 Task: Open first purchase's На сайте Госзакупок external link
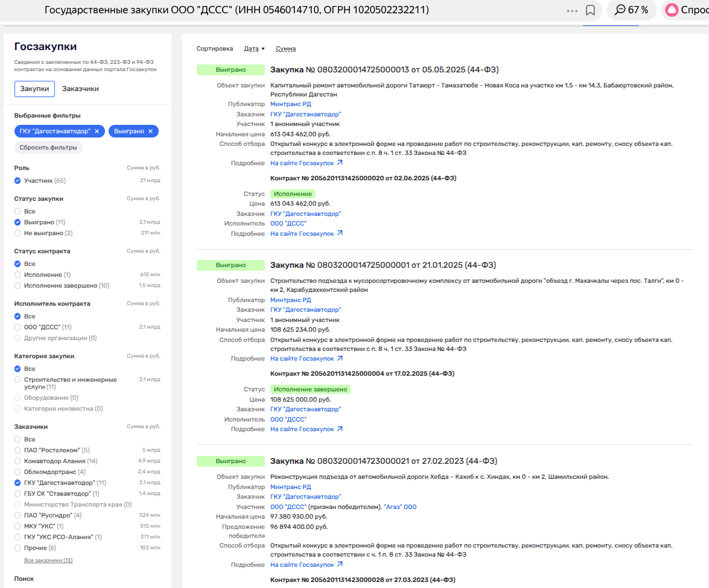tap(306, 163)
